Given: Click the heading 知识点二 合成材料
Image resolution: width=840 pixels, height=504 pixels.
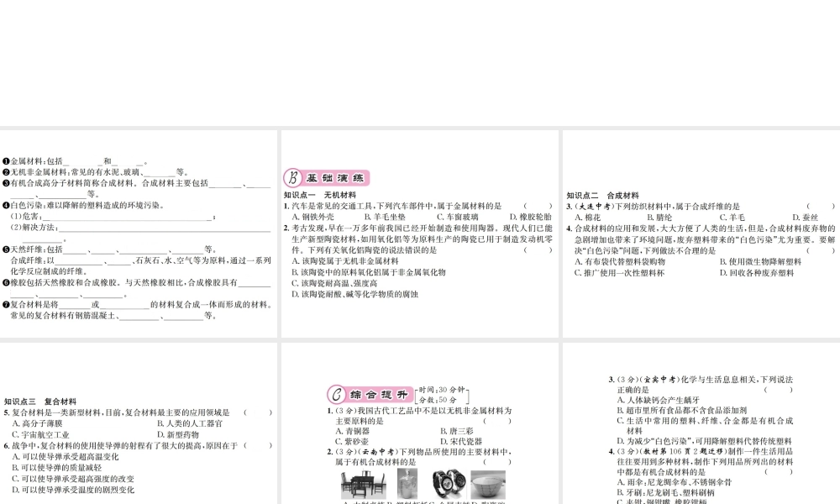Looking at the screenshot, I should tap(602, 196).
